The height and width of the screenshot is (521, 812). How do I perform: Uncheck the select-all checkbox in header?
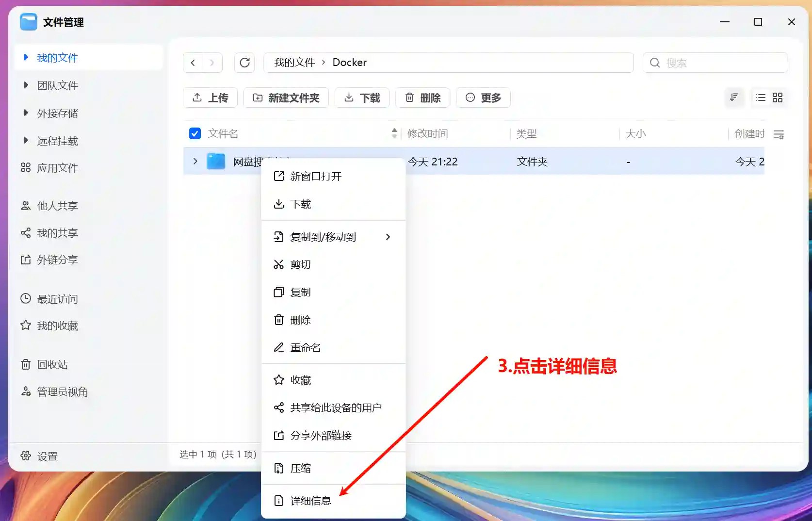point(195,133)
